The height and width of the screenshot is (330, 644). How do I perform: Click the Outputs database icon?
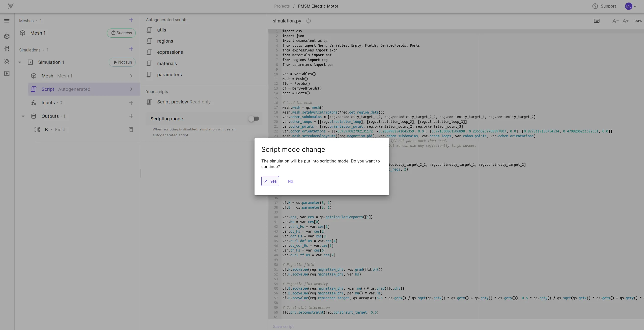coord(34,116)
